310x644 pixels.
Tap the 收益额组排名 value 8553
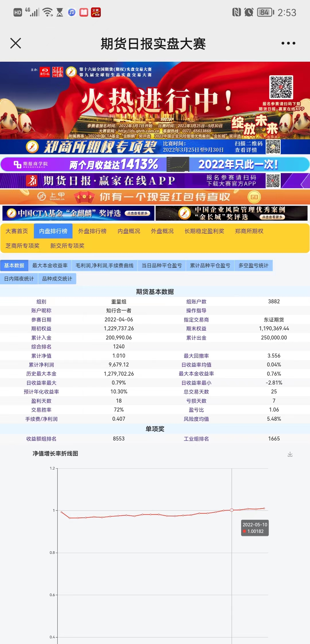(x=119, y=439)
